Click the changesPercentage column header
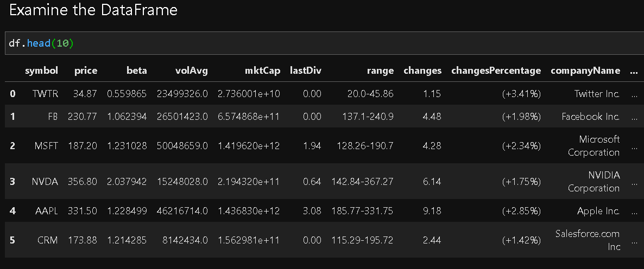This screenshot has height=269, width=644. tap(496, 71)
